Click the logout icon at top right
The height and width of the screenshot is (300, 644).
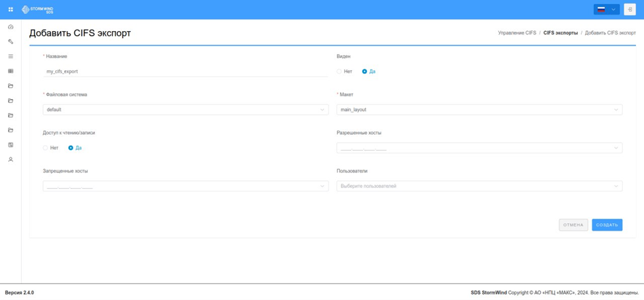[x=629, y=9]
